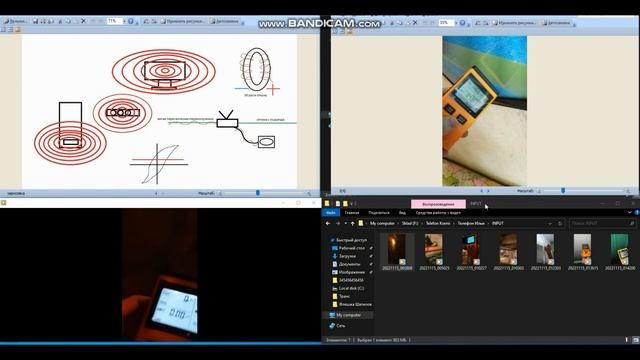Go forward in the Explorer window
Viewport: 640px width, 360px height.
pos(338,224)
